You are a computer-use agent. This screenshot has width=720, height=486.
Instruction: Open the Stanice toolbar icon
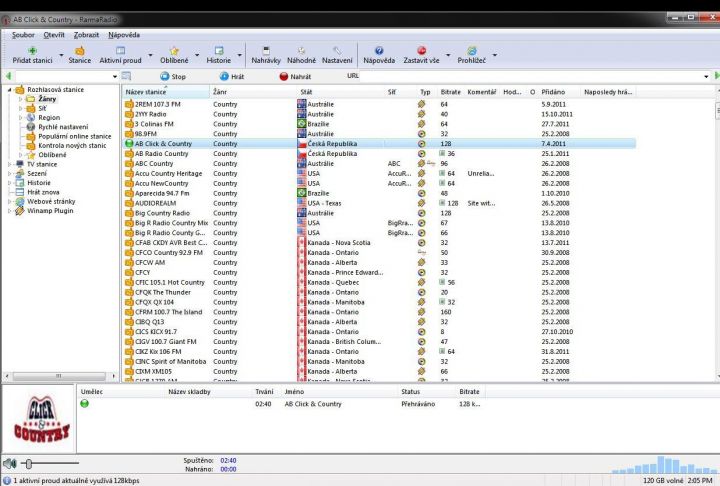click(79, 51)
